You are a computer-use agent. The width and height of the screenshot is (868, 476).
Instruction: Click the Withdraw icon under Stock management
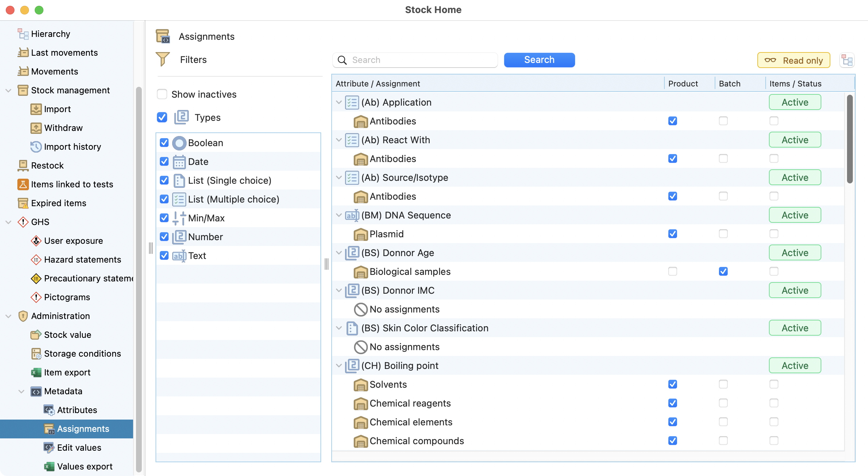36,128
